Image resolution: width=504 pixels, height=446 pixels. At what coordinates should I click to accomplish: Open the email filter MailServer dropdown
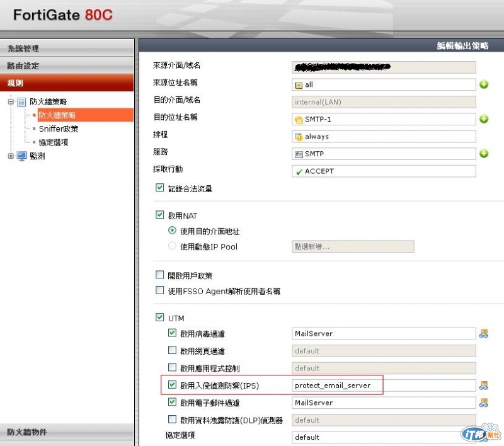384,403
